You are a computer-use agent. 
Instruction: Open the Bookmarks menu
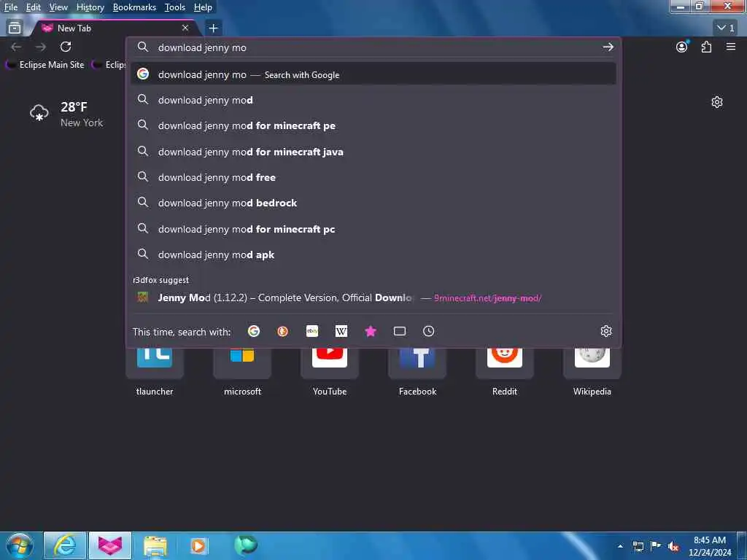point(134,7)
